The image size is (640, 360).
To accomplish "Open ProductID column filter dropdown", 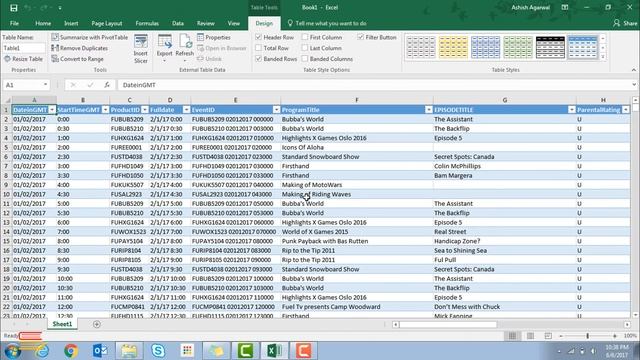I will (x=145, y=110).
